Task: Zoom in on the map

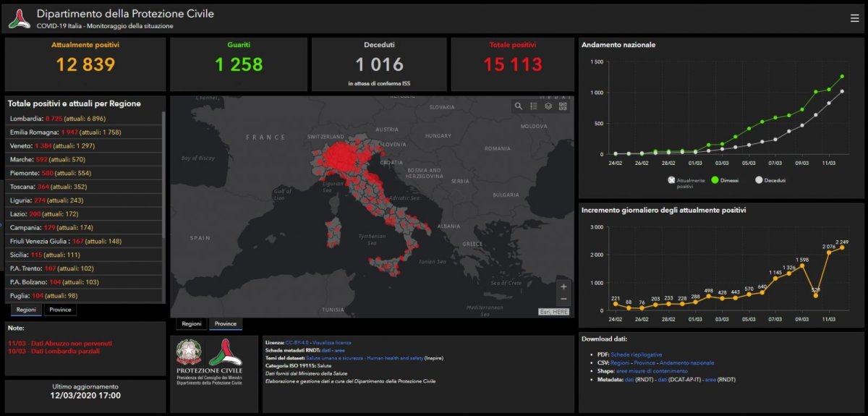Action: (x=563, y=286)
